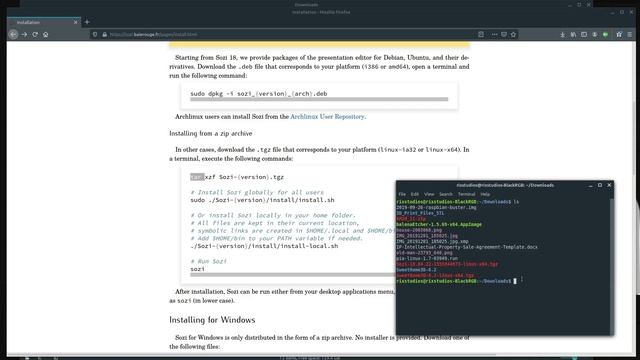Open Archlinux User Repository link
Viewport: 640px width, 360px height.
point(327,117)
